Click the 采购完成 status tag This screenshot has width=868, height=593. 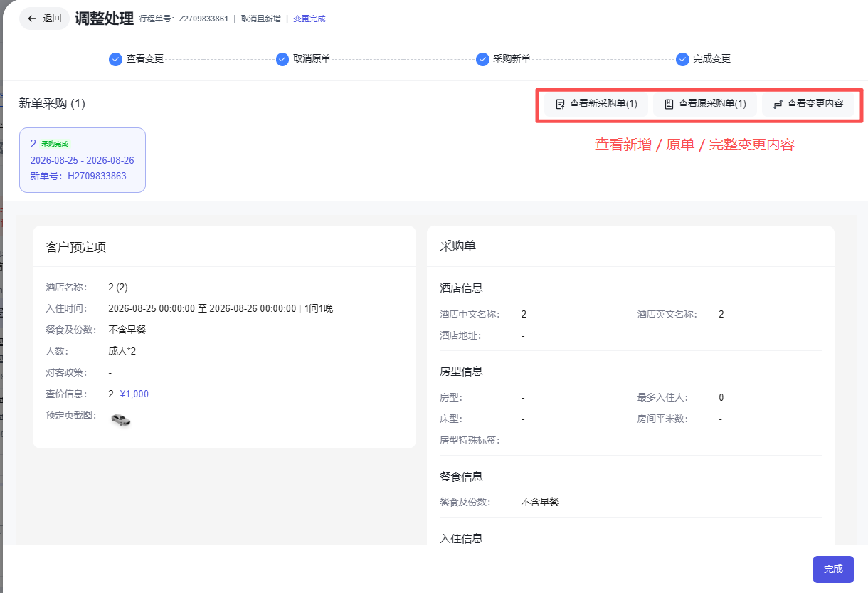point(55,144)
